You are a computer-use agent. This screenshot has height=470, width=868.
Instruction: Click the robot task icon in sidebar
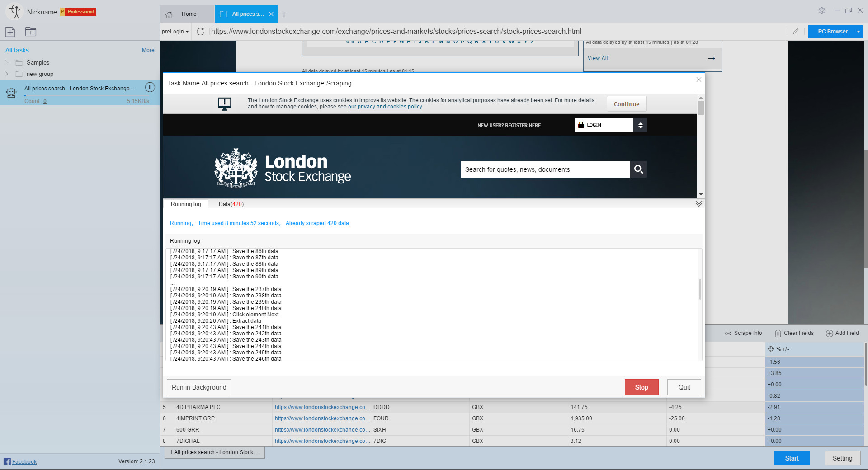[11, 93]
